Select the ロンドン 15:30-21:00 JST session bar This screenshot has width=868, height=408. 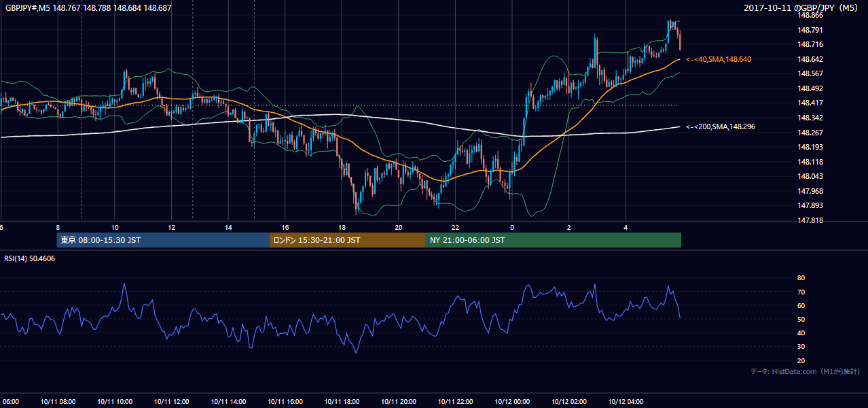[x=348, y=240]
